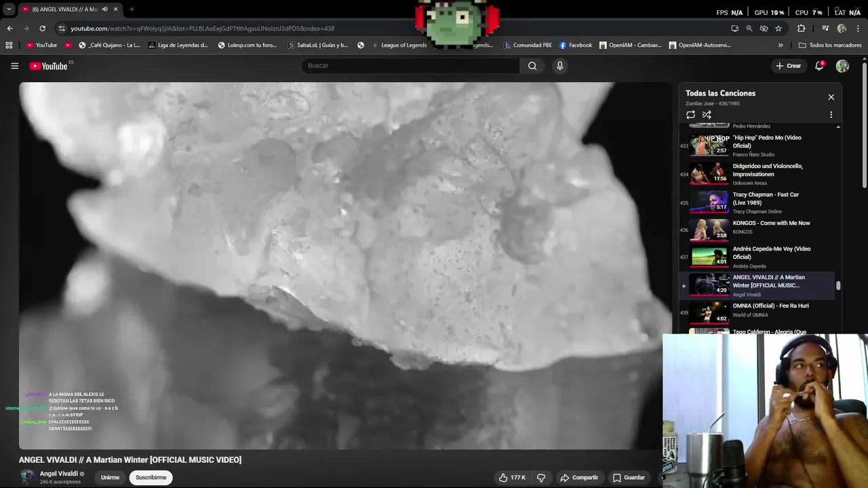Open the OpenIAM-Autoservi bookmark

(700, 45)
